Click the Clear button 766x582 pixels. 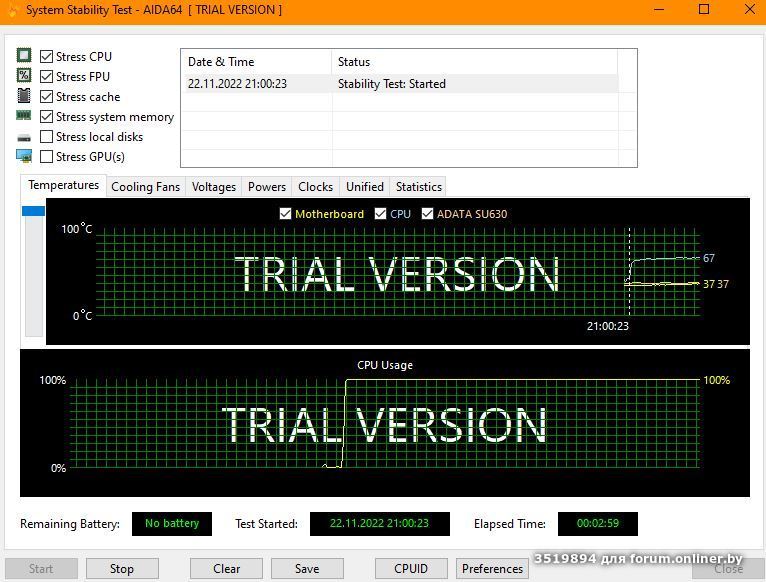pyautogui.click(x=226, y=569)
